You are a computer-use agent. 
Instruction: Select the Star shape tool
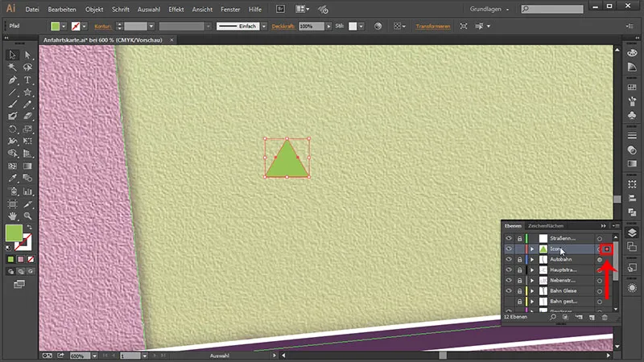(27, 93)
